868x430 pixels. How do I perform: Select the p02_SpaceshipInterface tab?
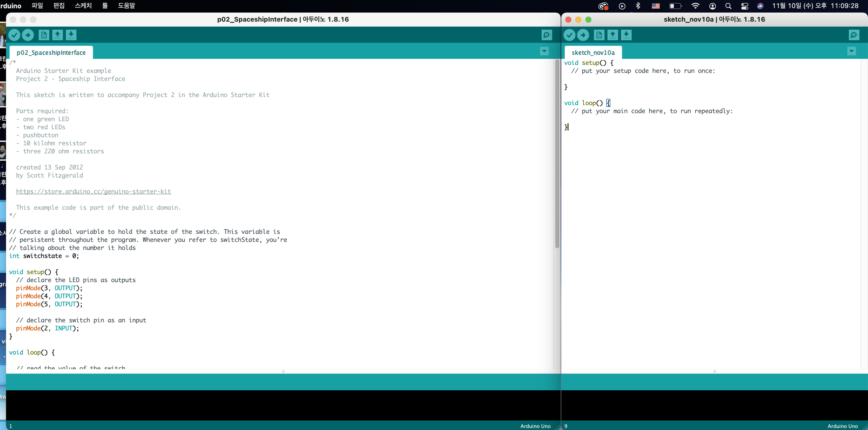pyautogui.click(x=51, y=52)
